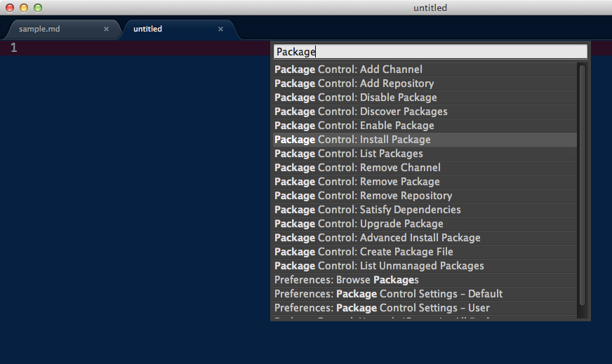Run Package Control: List Packages
This screenshot has height=364, width=612.
(425, 154)
